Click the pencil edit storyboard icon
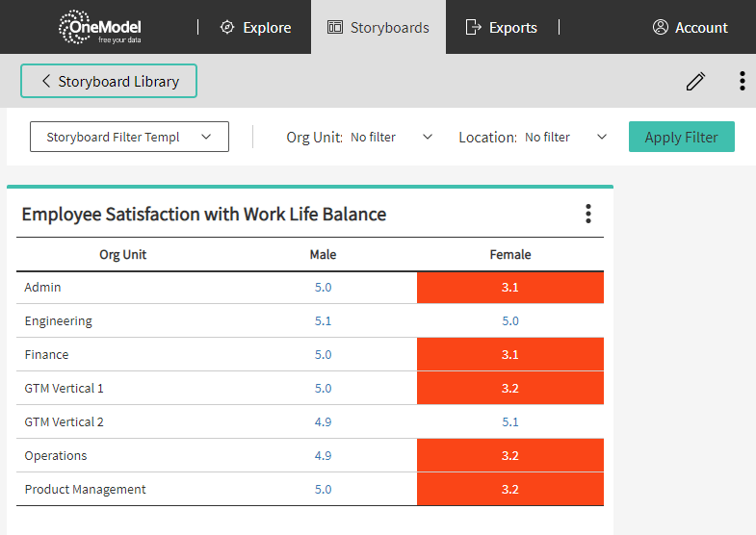The image size is (756, 535). point(695,82)
